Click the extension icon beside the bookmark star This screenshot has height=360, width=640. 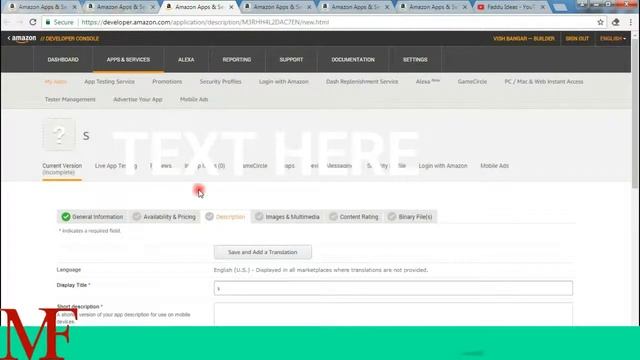tap(616, 22)
